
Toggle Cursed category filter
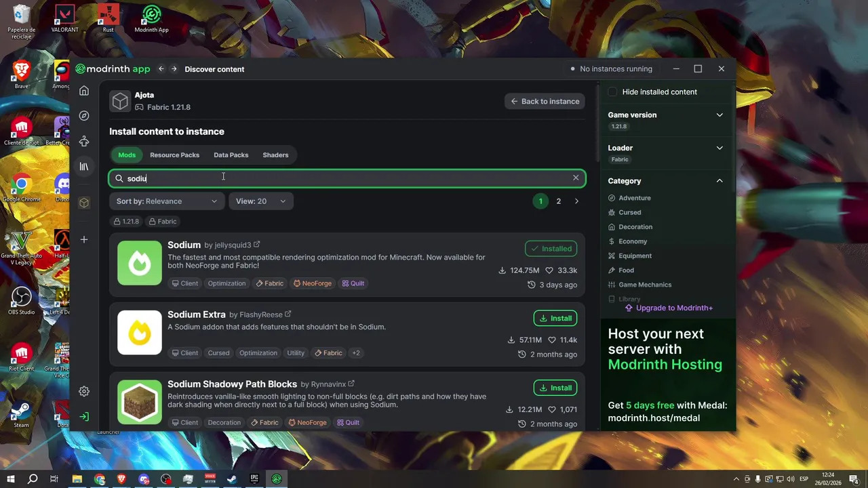coord(625,212)
